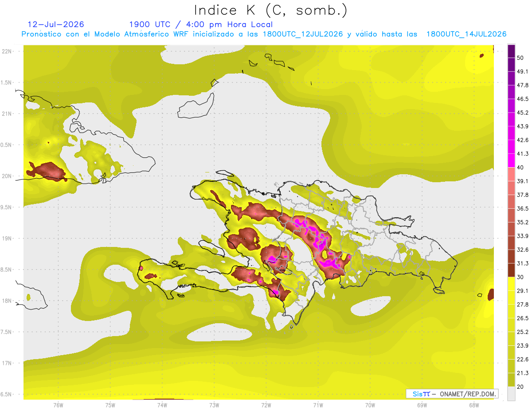Click the colorbar value "37.8"
Screen dimensions: 532x411
[523, 195]
